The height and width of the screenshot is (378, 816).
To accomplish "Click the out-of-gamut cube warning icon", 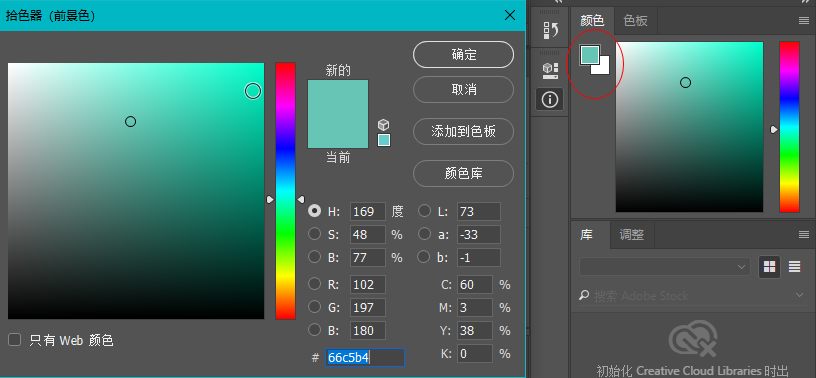I will [x=384, y=125].
